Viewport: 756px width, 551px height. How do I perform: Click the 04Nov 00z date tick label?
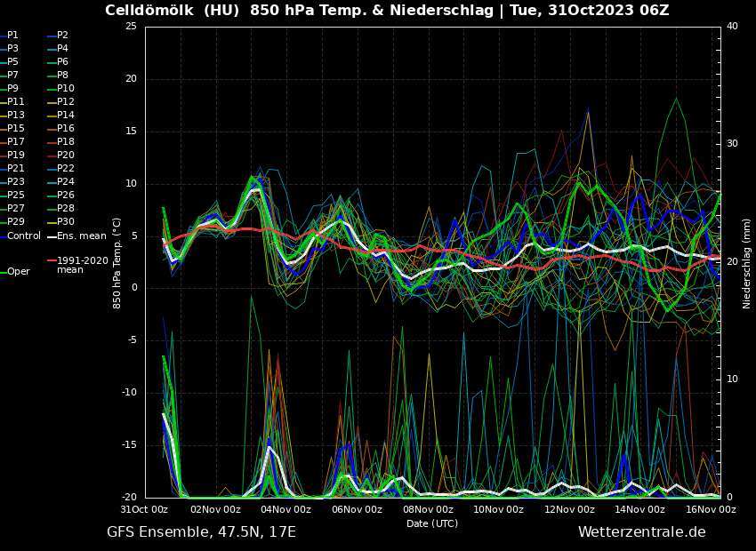(286, 510)
